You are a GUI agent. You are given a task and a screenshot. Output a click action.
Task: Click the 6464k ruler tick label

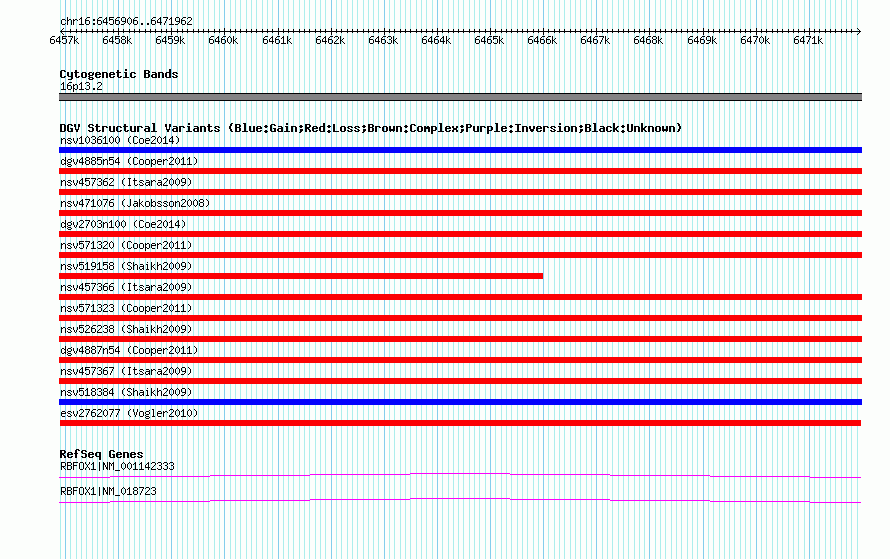pyautogui.click(x=436, y=40)
